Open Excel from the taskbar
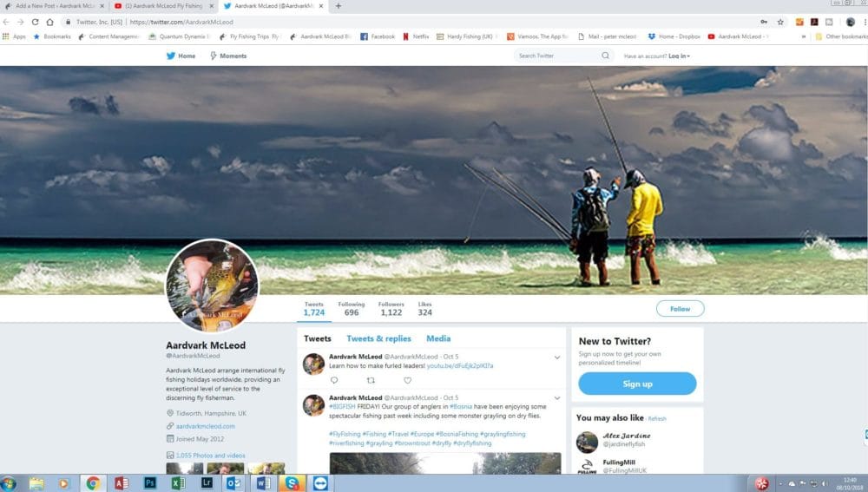Image resolution: width=868 pixels, height=492 pixels. pos(178,483)
